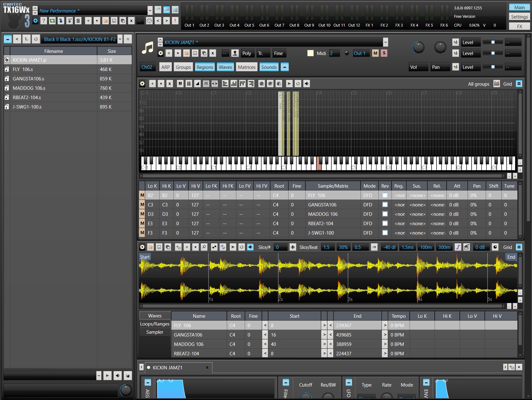This screenshot has width=532, height=400.
Task: Solo the program with the S button
Action: point(384,53)
